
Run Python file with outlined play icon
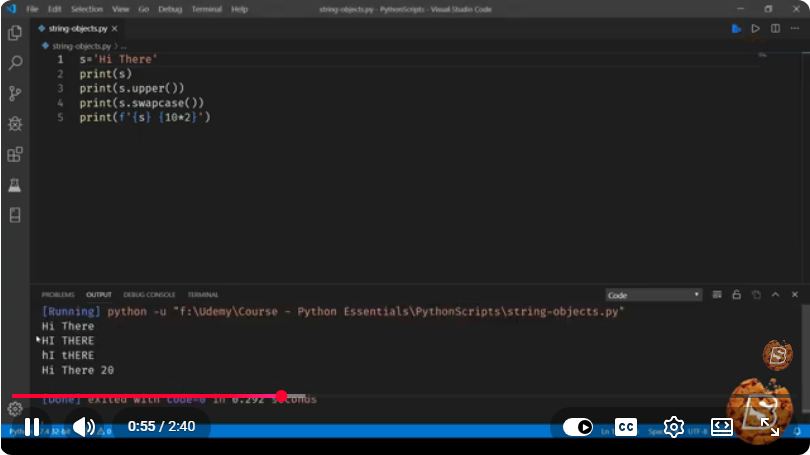click(755, 29)
